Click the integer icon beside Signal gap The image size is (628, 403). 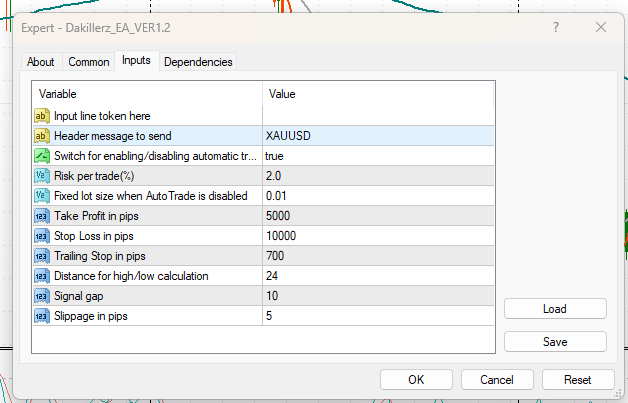pos(42,296)
